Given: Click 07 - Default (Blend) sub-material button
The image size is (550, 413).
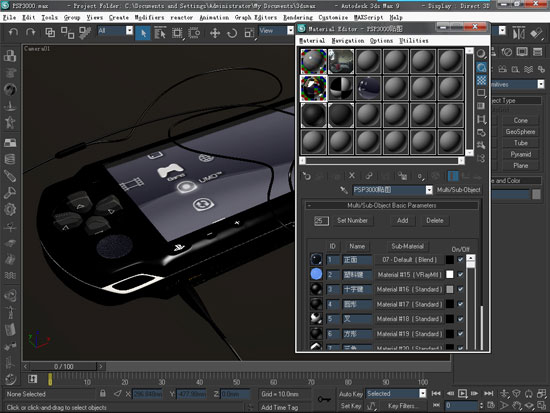Looking at the screenshot, I should (x=409, y=260).
